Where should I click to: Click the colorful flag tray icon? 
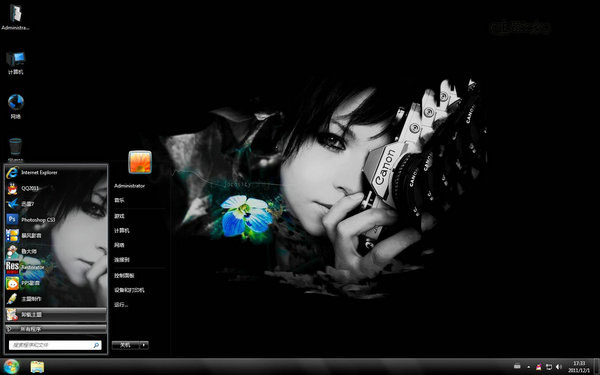539,367
